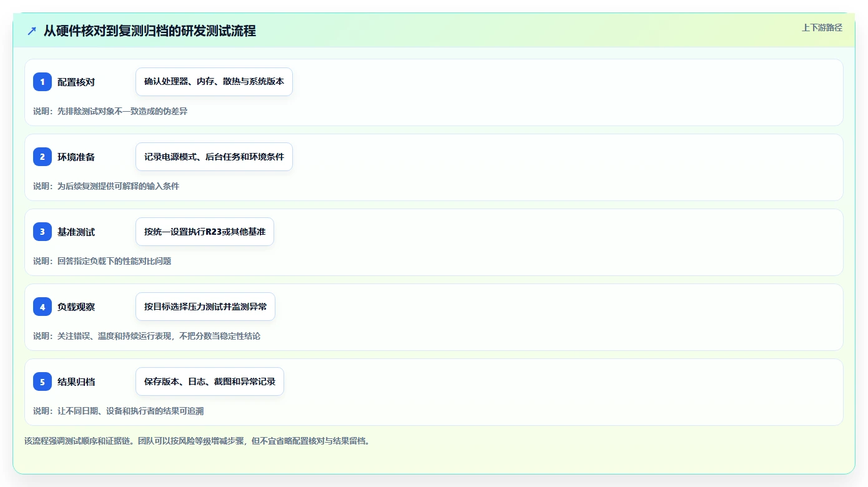Select the 按目标选择压力测试并监测异常 chip

205,307
